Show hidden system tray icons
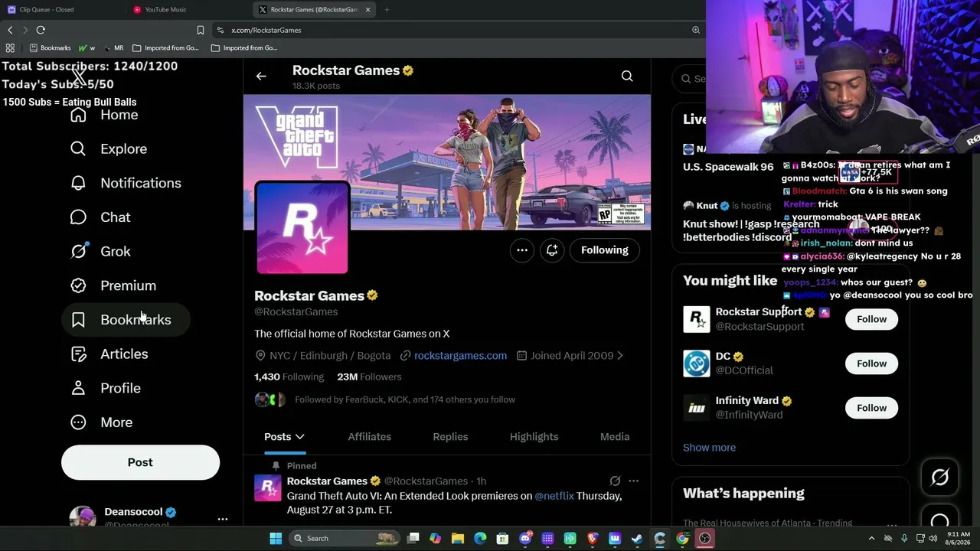980x551 pixels. [871, 538]
